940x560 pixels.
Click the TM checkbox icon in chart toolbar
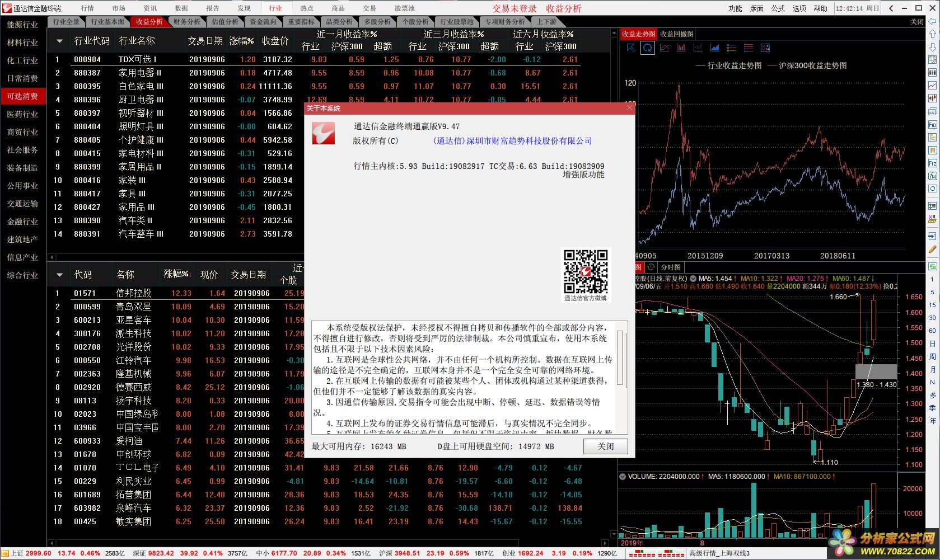coord(765,48)
